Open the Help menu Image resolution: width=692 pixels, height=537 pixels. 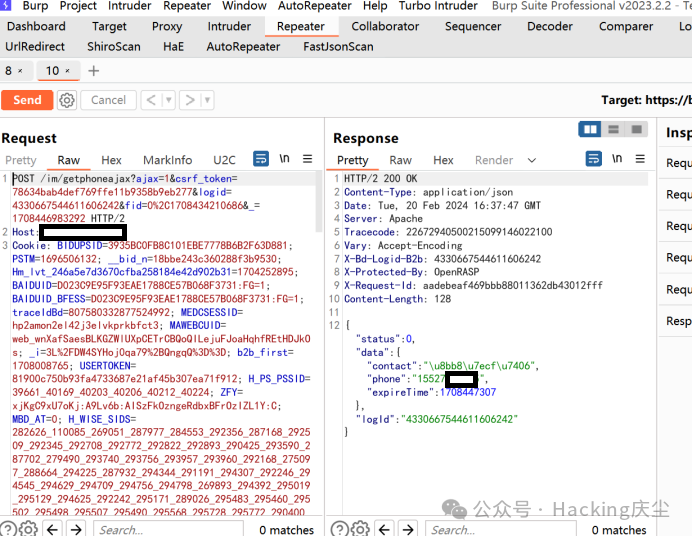(375, 6)
